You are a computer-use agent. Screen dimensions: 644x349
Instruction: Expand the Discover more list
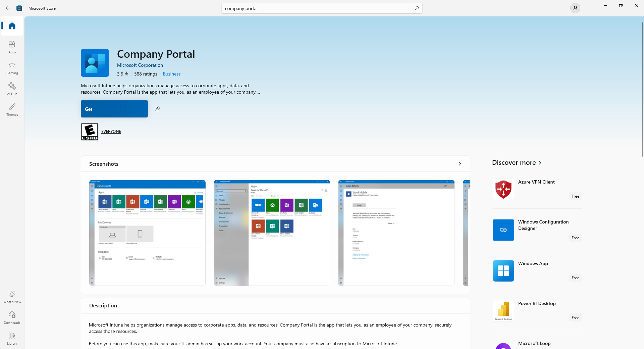[x=540, y=162]
